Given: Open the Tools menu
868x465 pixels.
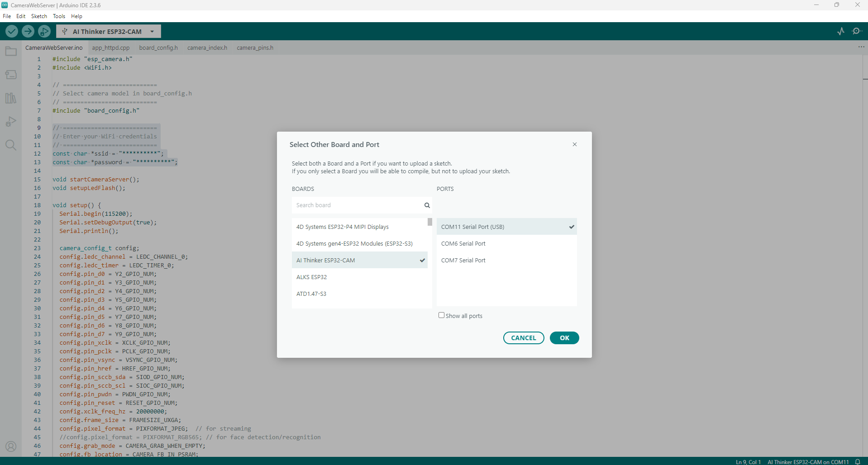Looking at the screenshot, I should [59, 16].
